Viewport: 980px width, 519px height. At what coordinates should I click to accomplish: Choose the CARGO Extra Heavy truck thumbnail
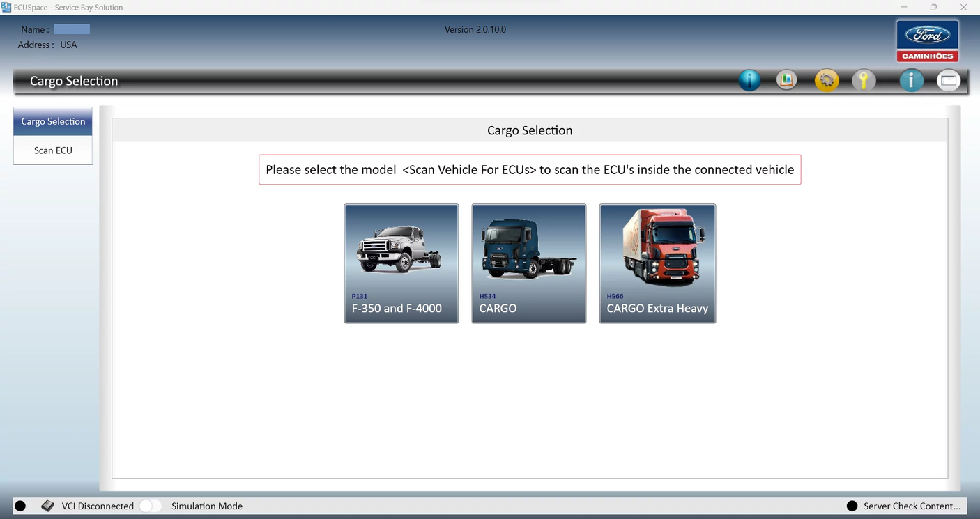657,263
